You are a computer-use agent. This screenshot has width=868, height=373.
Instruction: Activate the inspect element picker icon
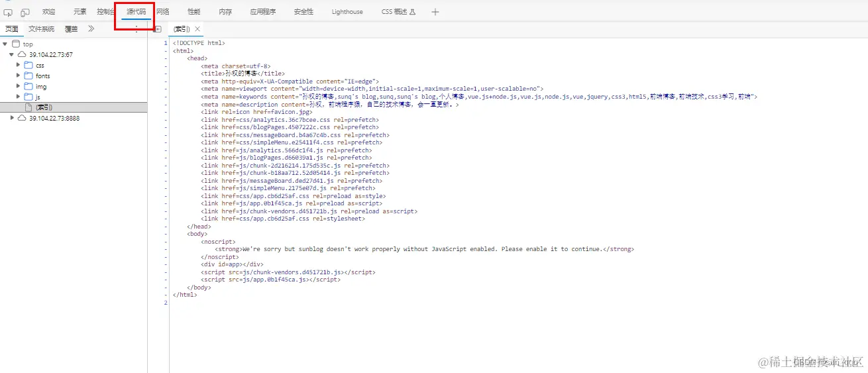(8, 12)
